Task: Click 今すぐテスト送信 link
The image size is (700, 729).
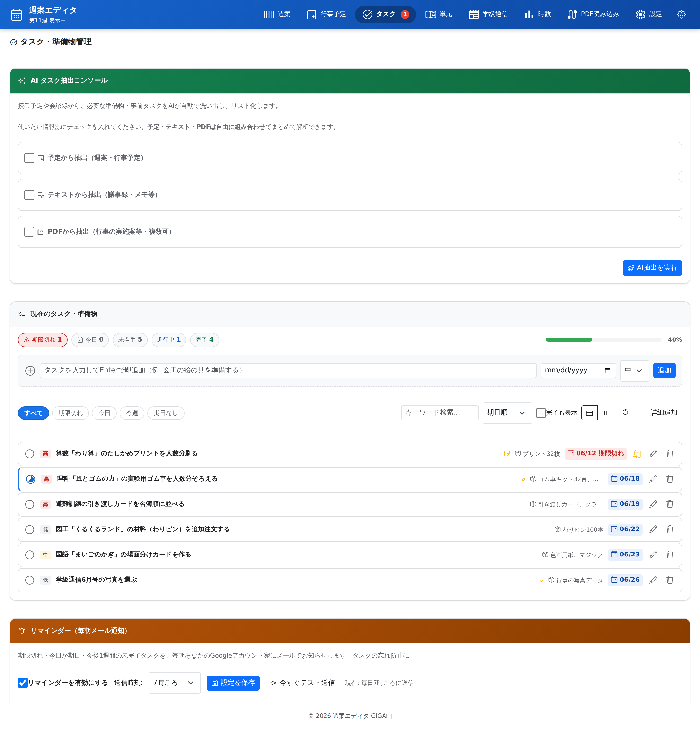Action: click(x=302, y=683)
